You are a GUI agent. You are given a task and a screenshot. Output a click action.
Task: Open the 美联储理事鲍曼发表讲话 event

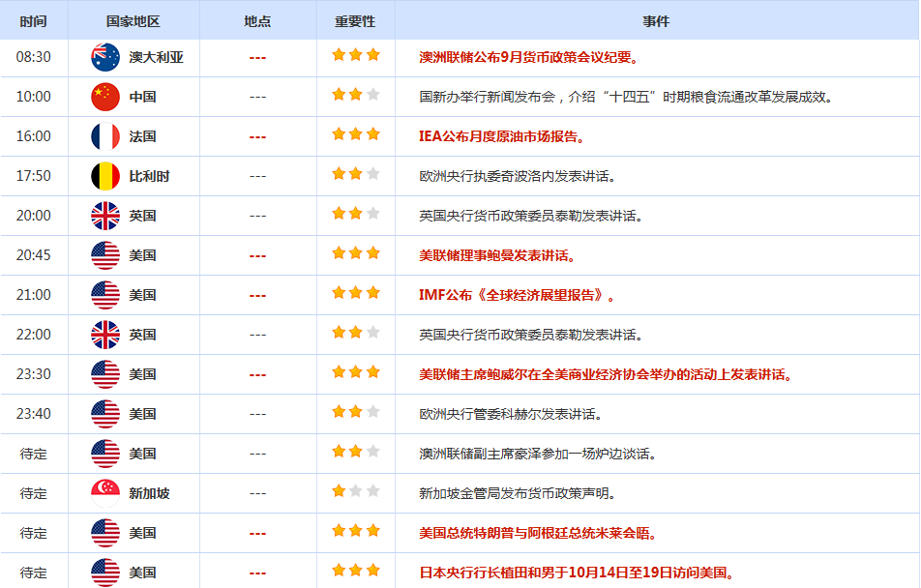497,255
